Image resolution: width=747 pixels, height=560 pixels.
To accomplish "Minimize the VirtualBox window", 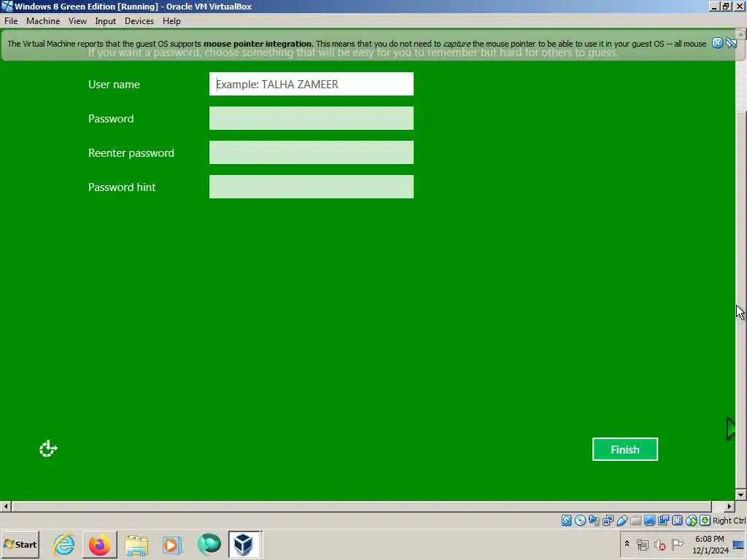I will [x=714, y=6].
